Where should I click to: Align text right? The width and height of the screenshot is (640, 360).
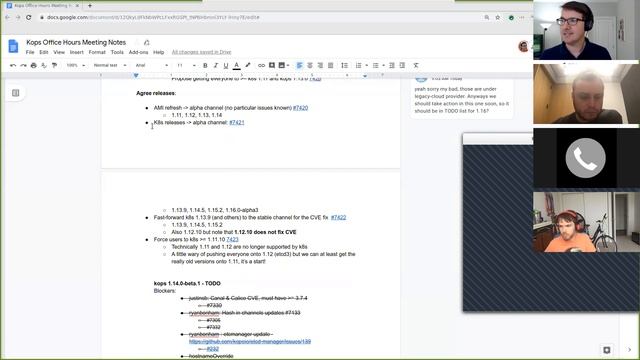(x=320, y=65)
